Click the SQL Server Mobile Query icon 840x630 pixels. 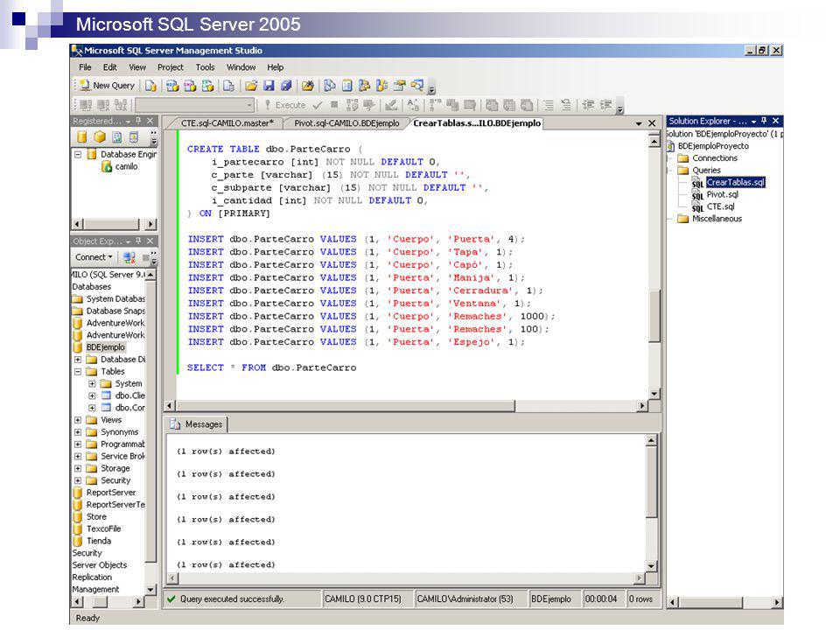coord(228,86)
